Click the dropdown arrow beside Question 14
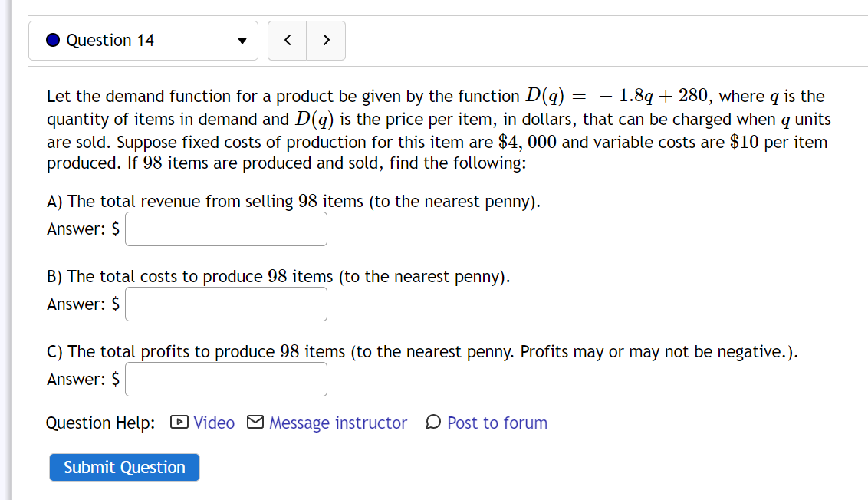868x500 pixels. [242, 41]
